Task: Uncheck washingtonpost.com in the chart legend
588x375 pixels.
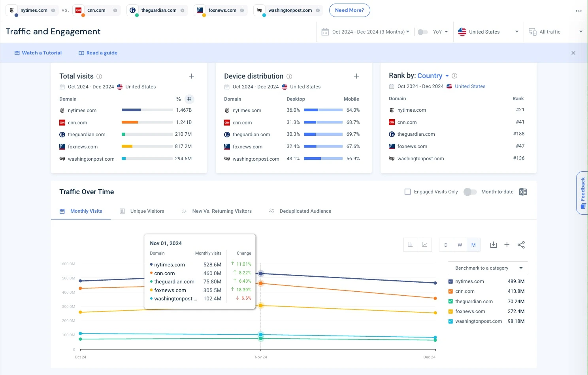Action: coord(450,321)
